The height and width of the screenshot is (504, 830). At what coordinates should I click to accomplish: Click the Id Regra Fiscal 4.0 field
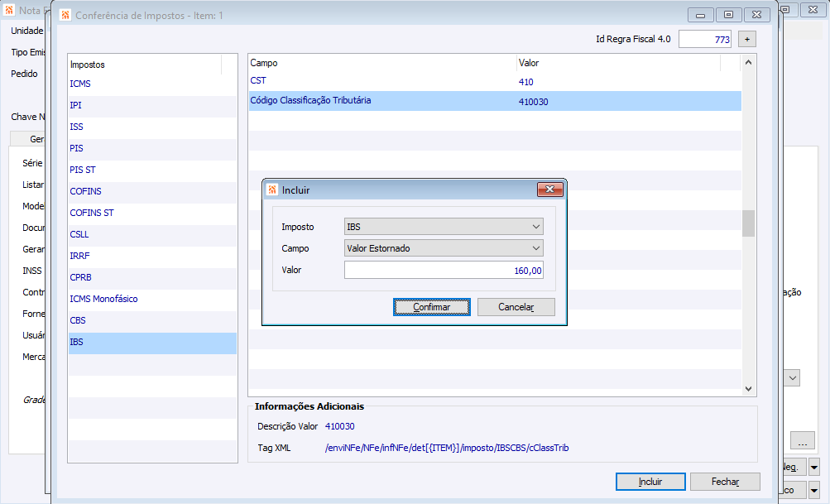point(704,39)
